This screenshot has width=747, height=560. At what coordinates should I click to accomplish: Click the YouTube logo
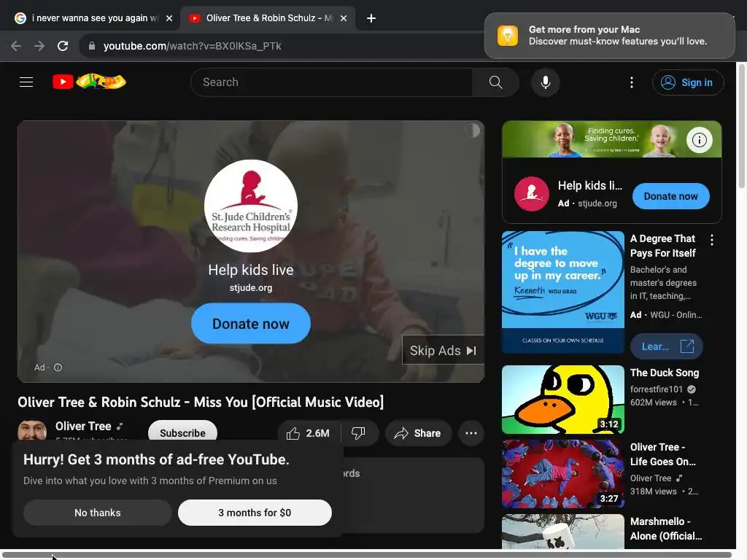tap(89, 82)
